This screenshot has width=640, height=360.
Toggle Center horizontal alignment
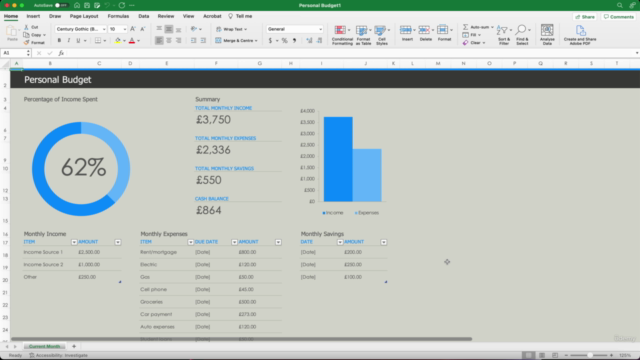tap(169, 40)
